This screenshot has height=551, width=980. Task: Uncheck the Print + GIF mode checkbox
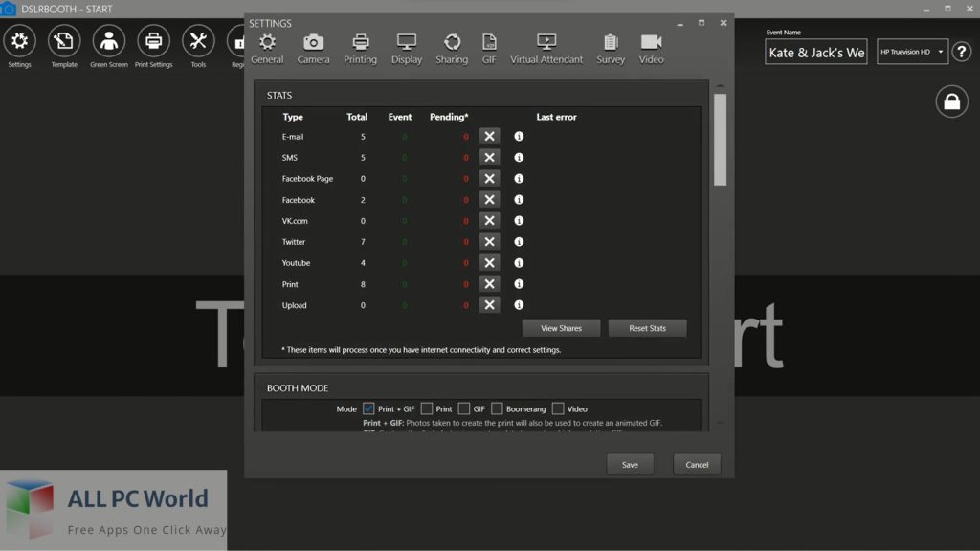[368, 408]
